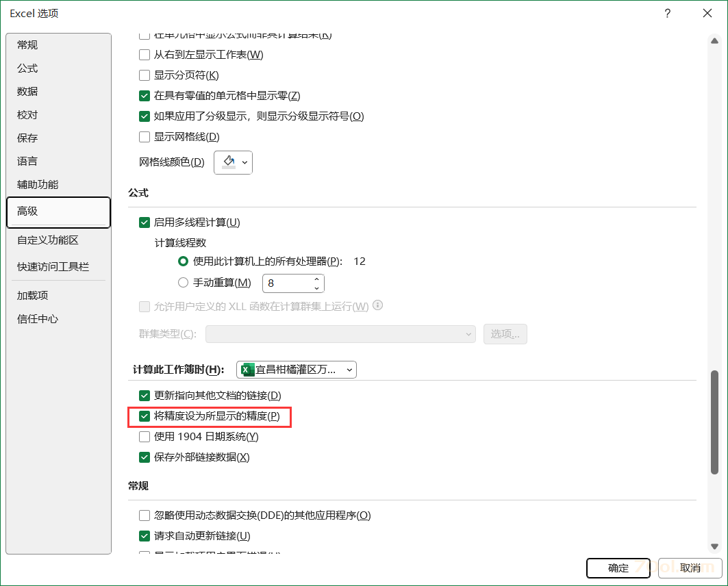Click the processor count value 12
Image resolution: width=728 pixels, height=586 pixels.
point(360,262)
